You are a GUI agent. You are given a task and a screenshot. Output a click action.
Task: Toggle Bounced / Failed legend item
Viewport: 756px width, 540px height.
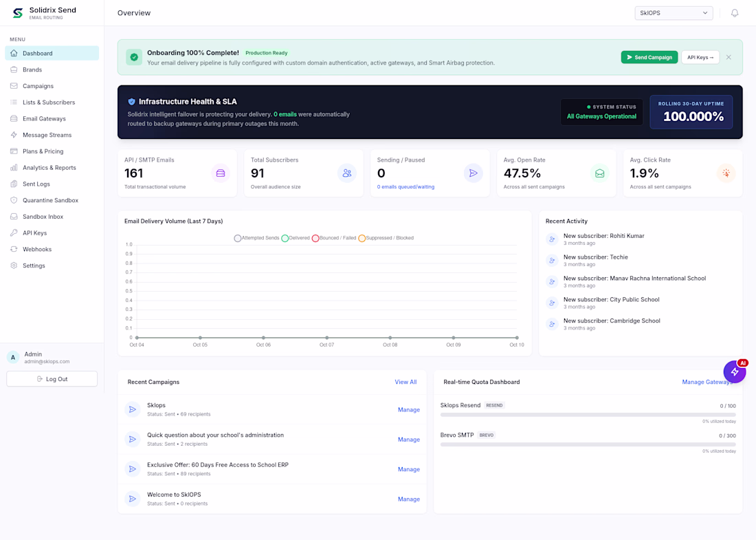click(334, 238)
